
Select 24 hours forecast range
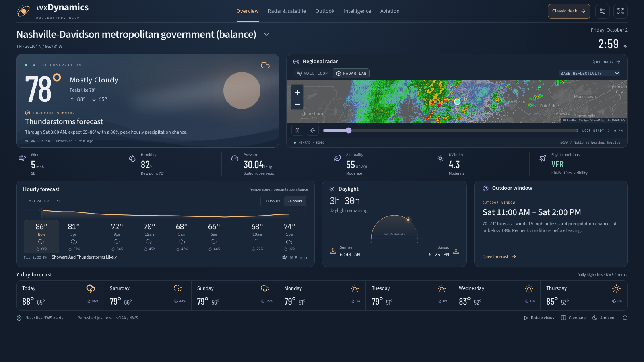295,201
